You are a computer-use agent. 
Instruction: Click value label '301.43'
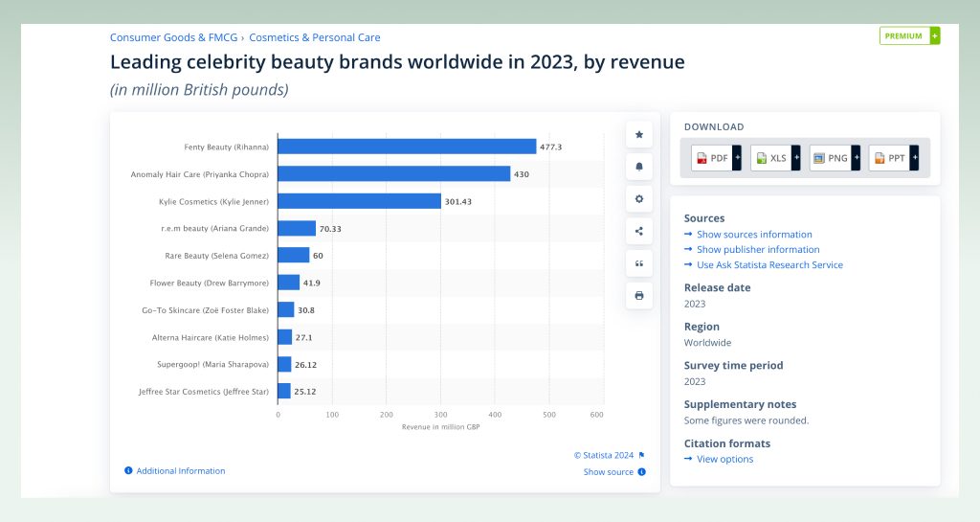click(x=458, y=202)
